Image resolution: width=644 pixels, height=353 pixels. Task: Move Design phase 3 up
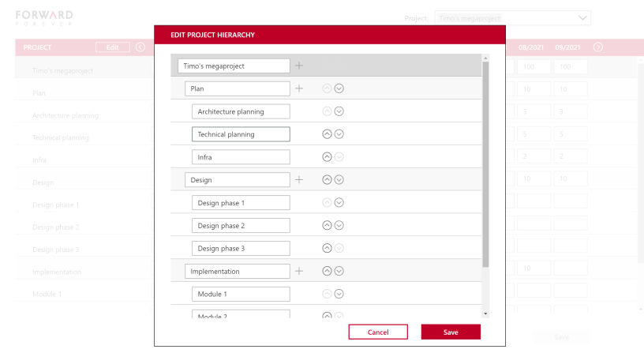(328, 248)
